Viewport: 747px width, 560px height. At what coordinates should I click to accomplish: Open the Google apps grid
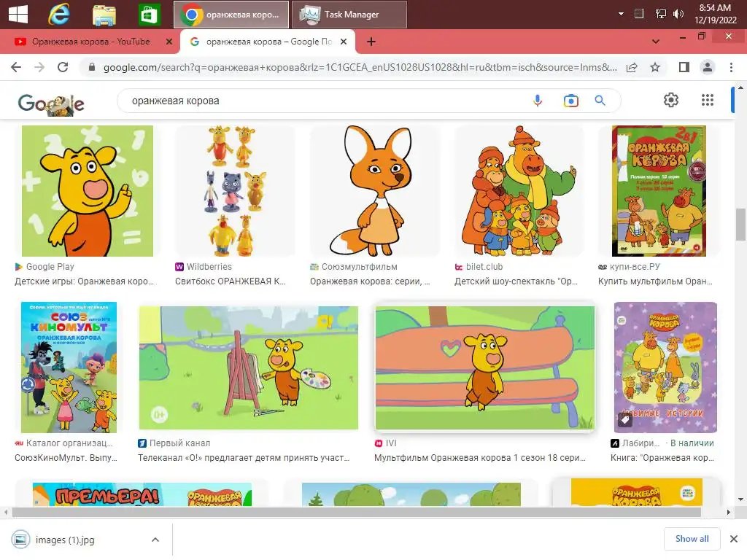coord(708,100)
